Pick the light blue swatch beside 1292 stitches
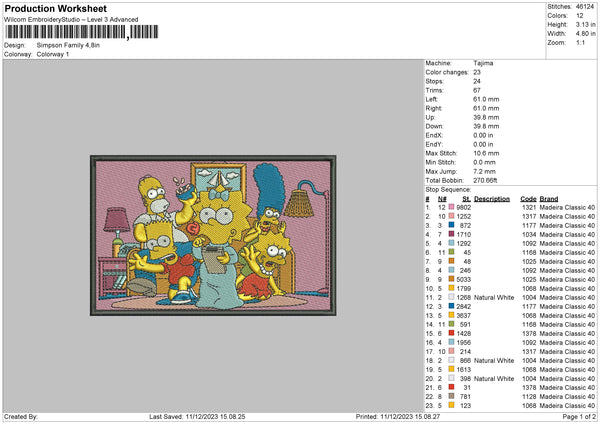 point(452,243)
